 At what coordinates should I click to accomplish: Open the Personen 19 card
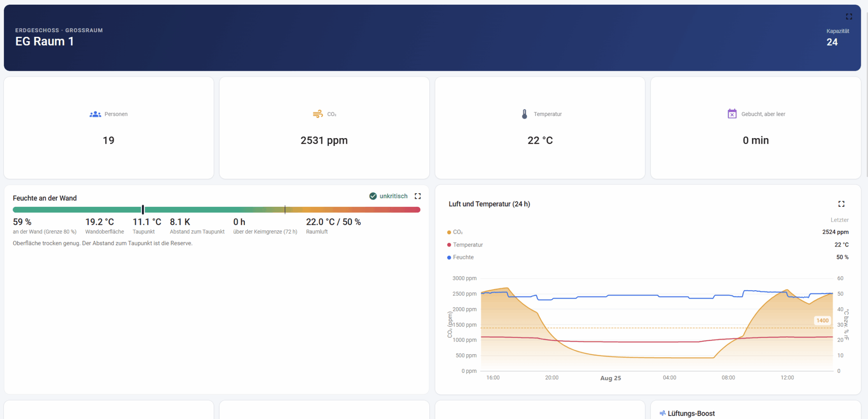pyautogui.click(x=109, y=128)
